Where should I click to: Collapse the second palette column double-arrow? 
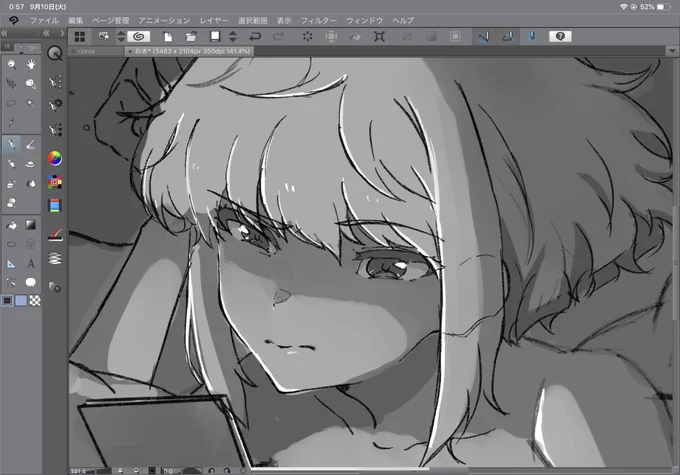46,33
